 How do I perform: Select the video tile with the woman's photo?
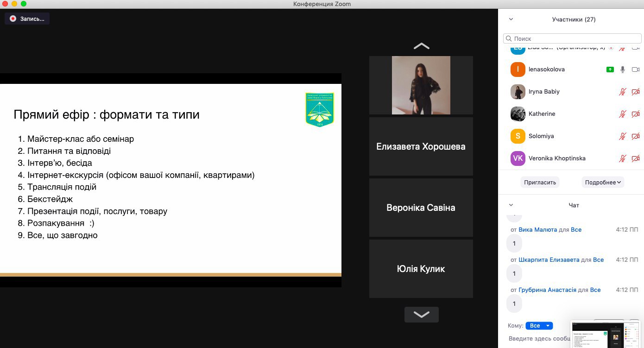(x=421, y=85)
